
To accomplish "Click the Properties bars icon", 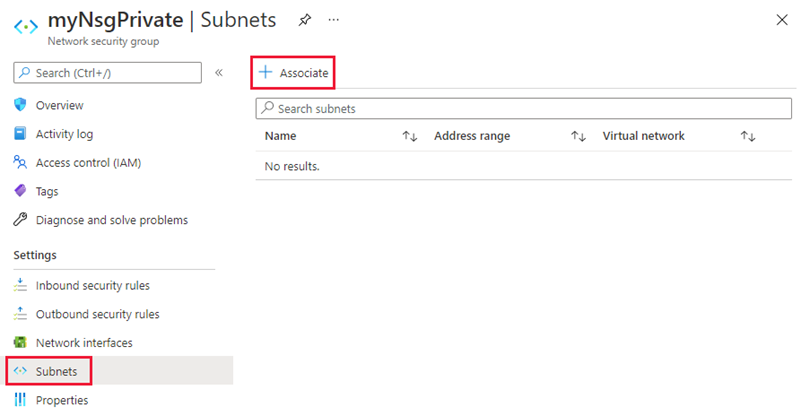I will tap(20, 399).
